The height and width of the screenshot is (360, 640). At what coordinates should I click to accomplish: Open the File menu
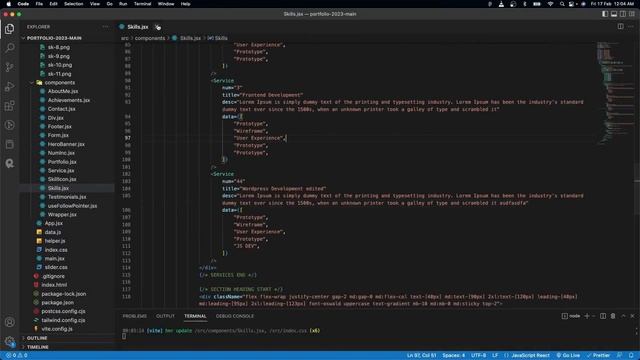[x=39, y=4]
